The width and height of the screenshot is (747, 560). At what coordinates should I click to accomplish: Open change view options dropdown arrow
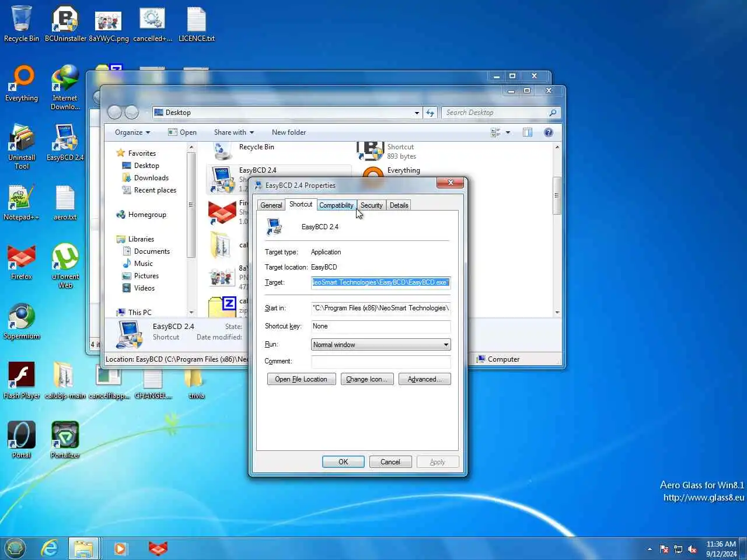(x=508, y=132)
